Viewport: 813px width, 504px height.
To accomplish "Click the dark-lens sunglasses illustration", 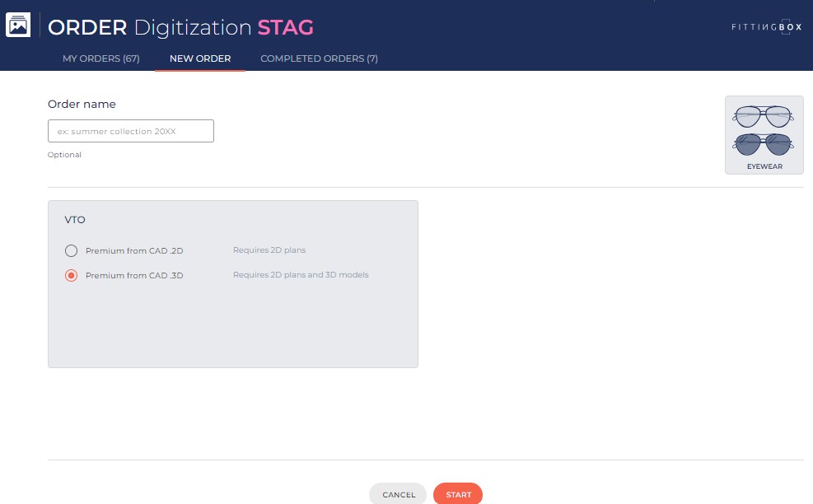I will point(764,145).
